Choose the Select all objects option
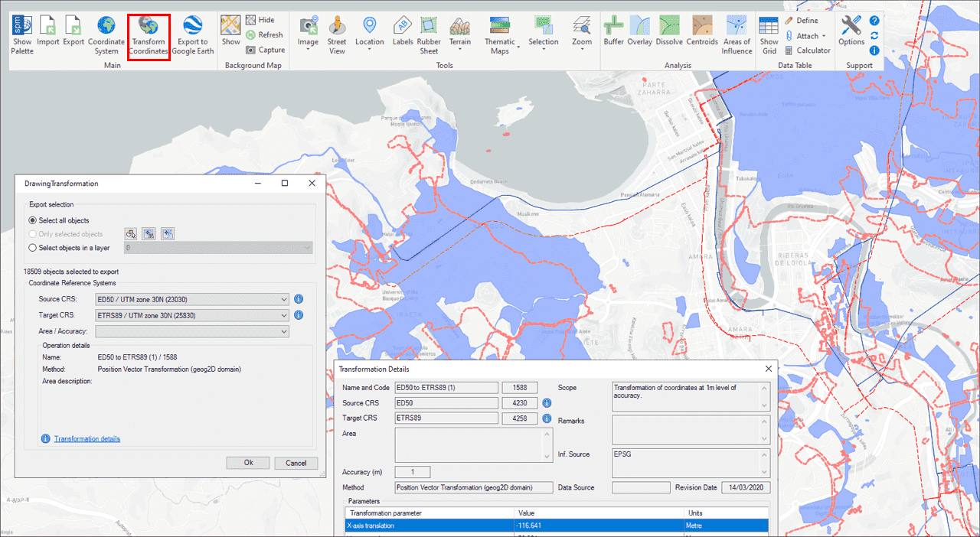 pos(33,220)
